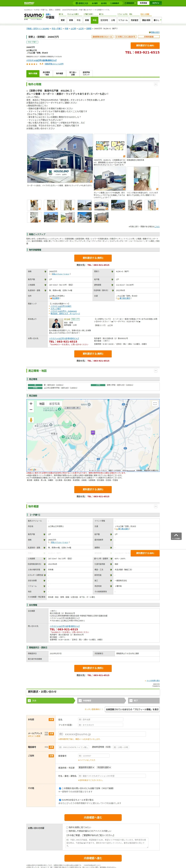Click 資料請求する(無料) button beside the phone number
This screenshot has height=868, width=186.
tap(145, 45)
